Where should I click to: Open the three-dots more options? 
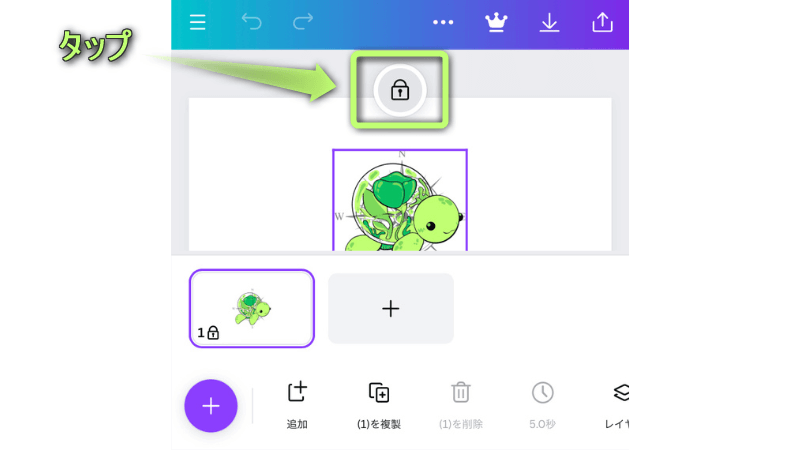tap(443, 22)
